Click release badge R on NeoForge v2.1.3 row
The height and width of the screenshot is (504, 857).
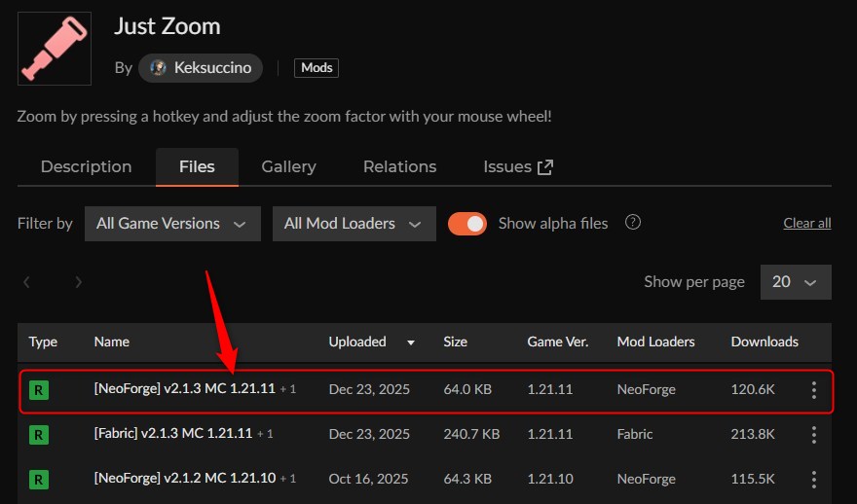coord(38,390)
